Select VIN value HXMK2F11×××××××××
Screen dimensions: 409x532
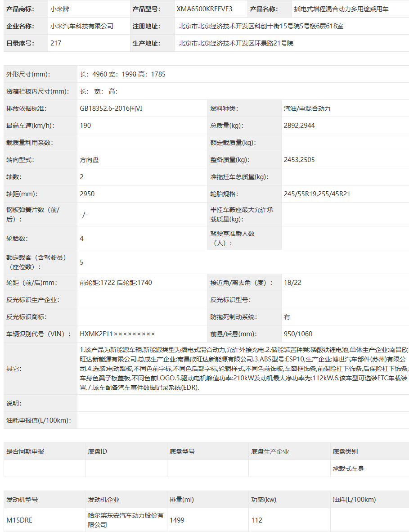click(117, 334)
